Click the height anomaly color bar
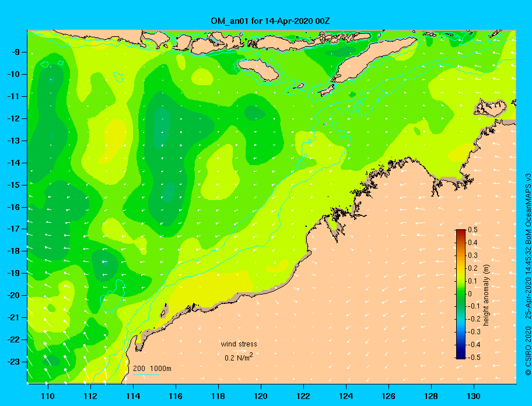The height and width of the screenshot is (406, 532). (x=461, y=294)
